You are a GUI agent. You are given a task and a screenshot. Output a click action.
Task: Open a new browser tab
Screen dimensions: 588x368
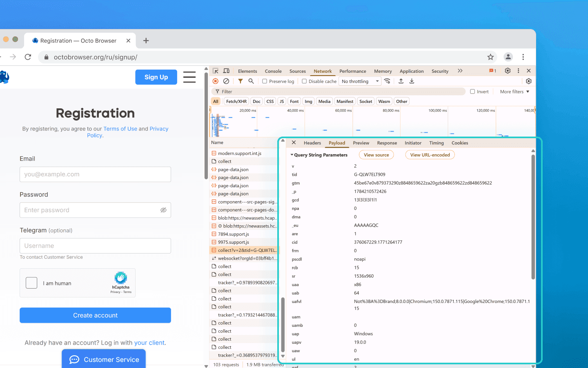point(146,40)
